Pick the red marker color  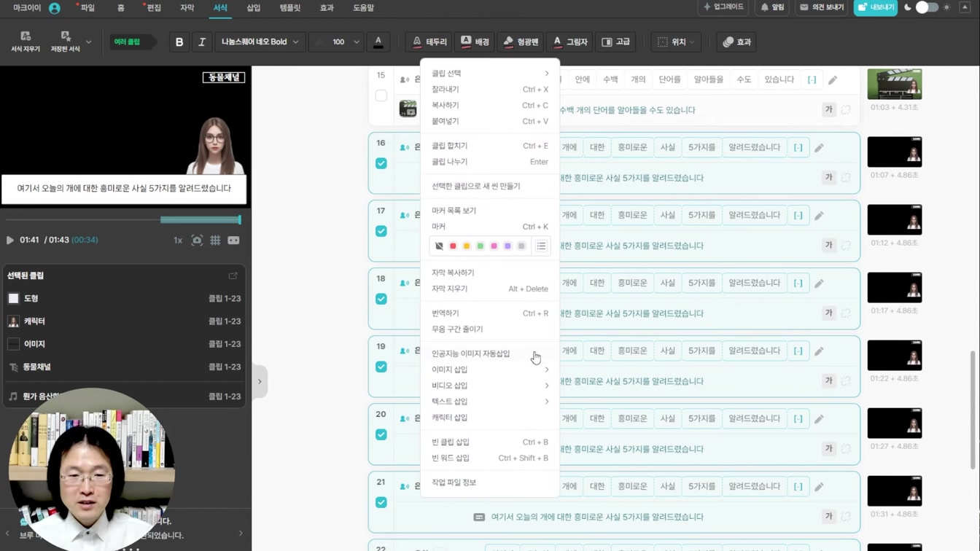[453, 246]
